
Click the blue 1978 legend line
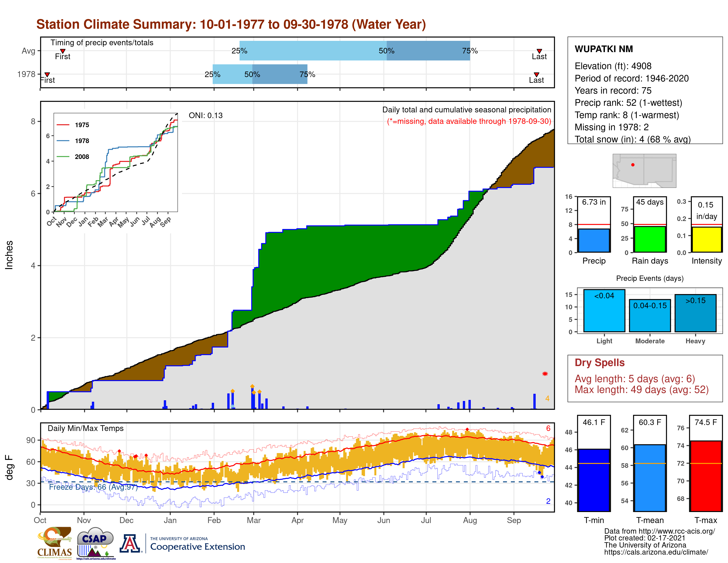(x=63, y=141)
